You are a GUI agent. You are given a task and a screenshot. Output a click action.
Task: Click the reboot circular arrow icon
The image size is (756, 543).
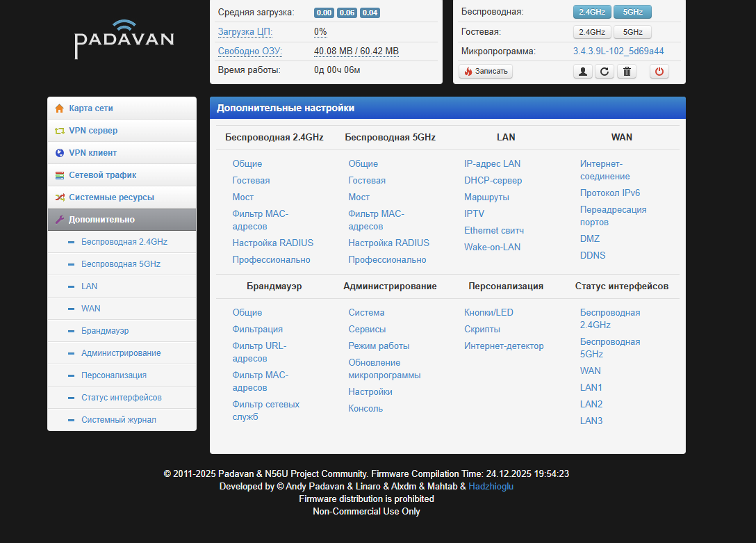pos(605,72)
